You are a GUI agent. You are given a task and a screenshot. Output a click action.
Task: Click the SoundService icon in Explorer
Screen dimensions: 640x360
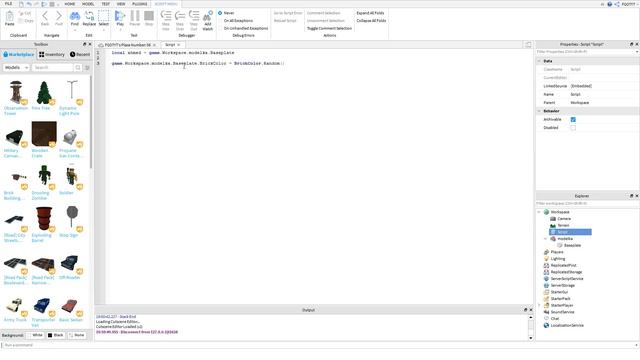[547, 312]
